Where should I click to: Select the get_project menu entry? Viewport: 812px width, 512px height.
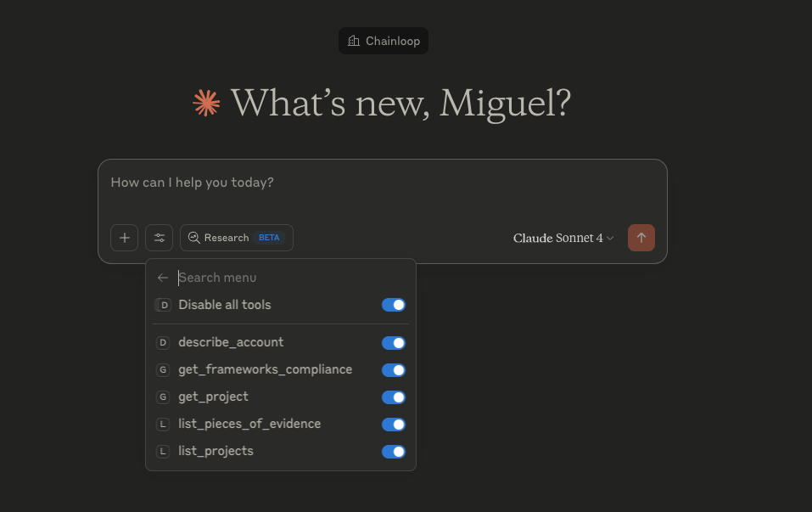[281, 397]
